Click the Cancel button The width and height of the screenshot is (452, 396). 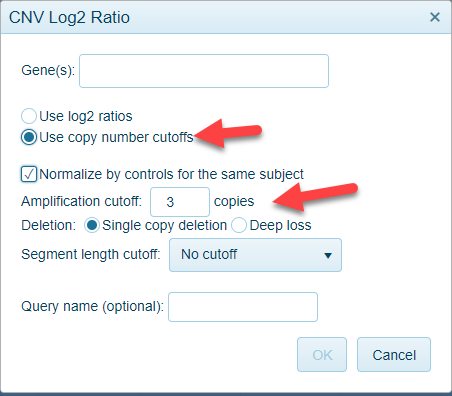pyautogui.click(x=394, y=355)
